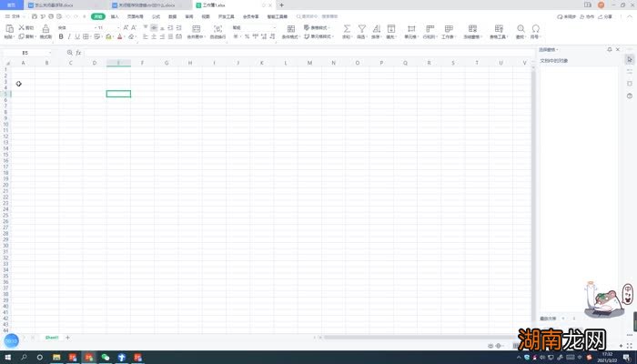
Task: Click the Name Box showing E5
Action: tap(27, 53)
